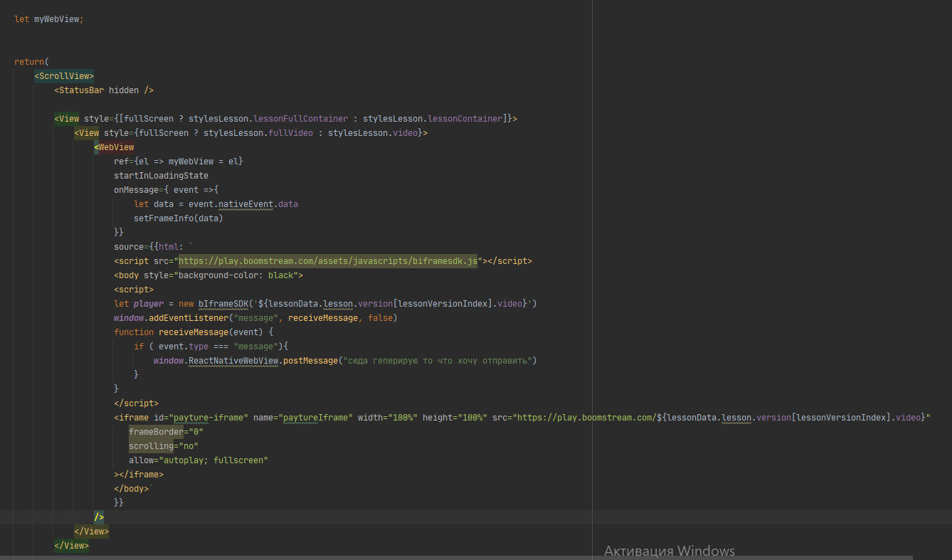Click the 'setFrameInfo(data)' call
This screenshot has width=952, height=560.
coord(179,218)
